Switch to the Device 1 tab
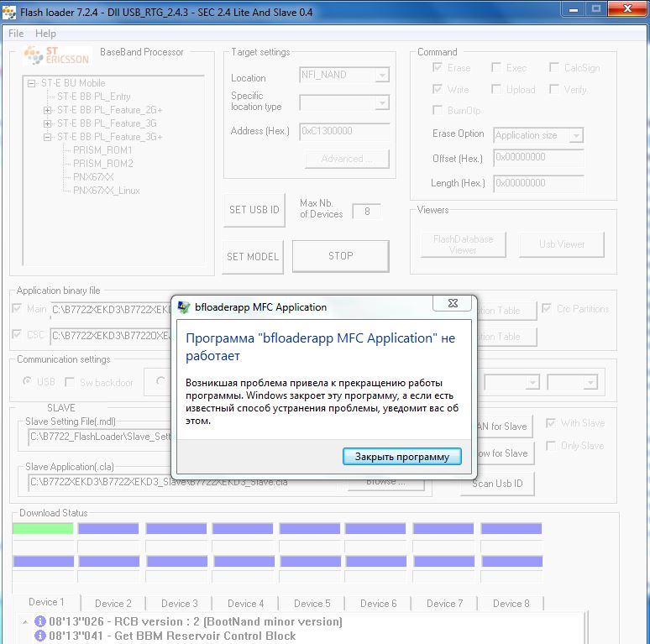Image resolution: width=650 pixels, height=644 pixels. (46, 602)
